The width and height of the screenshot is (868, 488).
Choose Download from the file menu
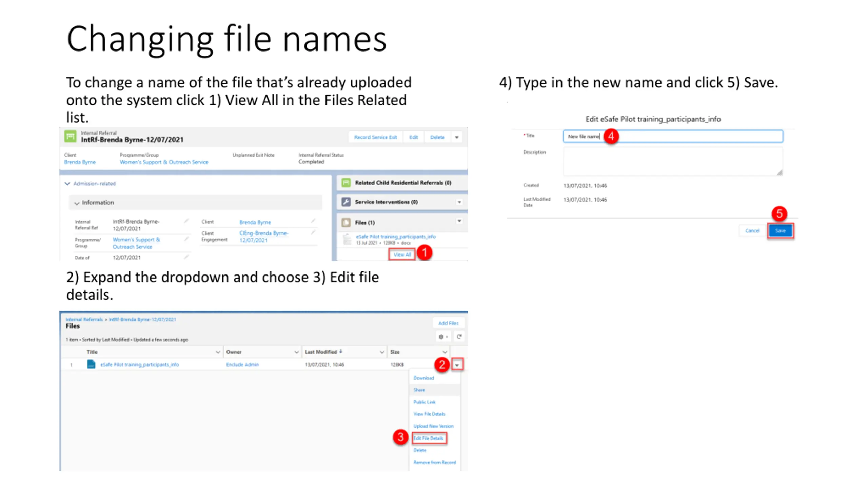(x=423, y=378)
